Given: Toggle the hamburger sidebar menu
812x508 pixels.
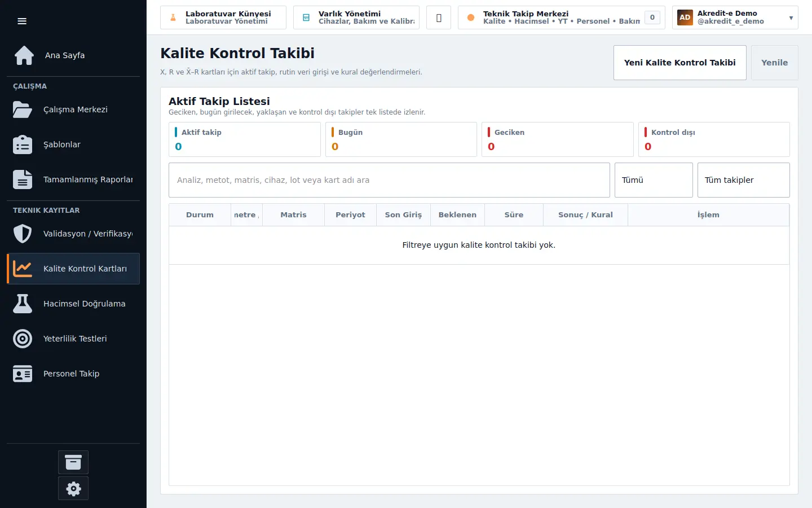Looking at the screenshot, I should pyautogui.click(x=22, y=21).
